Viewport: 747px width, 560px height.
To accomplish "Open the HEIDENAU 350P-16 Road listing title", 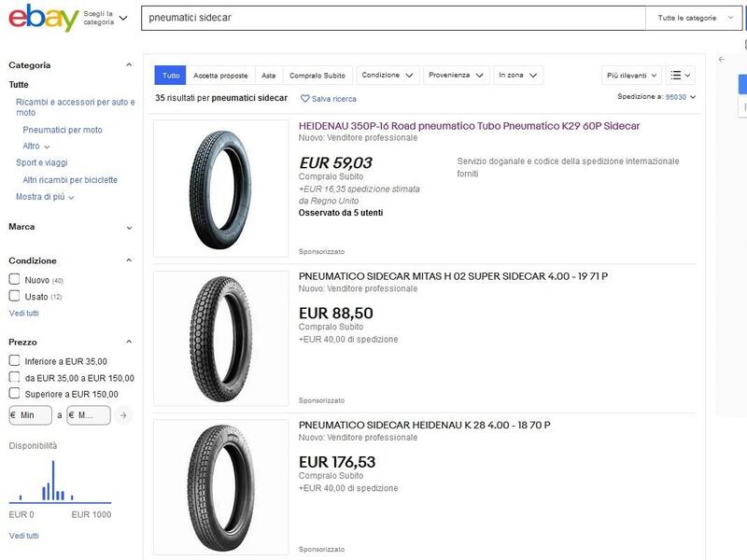I will [x=469, y=125].
